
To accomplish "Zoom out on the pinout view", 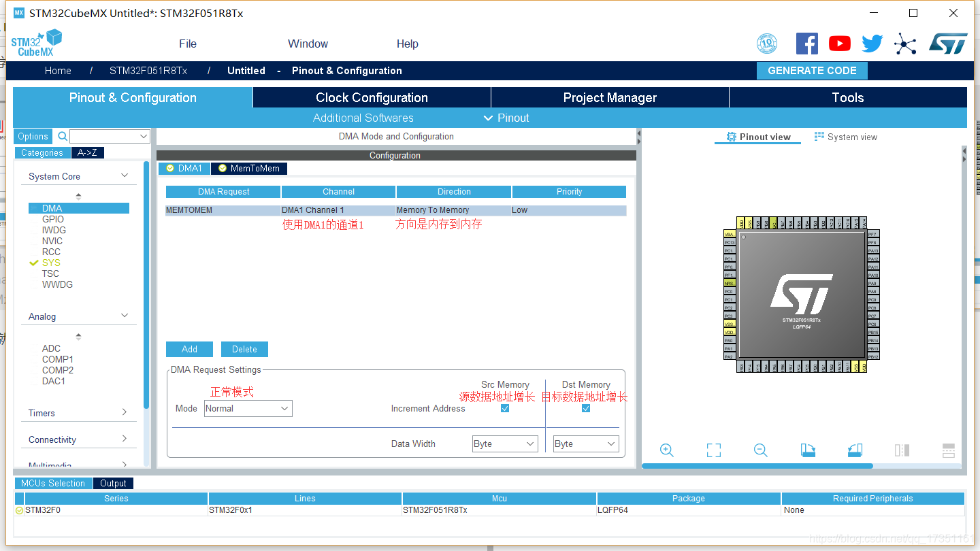I will click(x=761, y=450).
